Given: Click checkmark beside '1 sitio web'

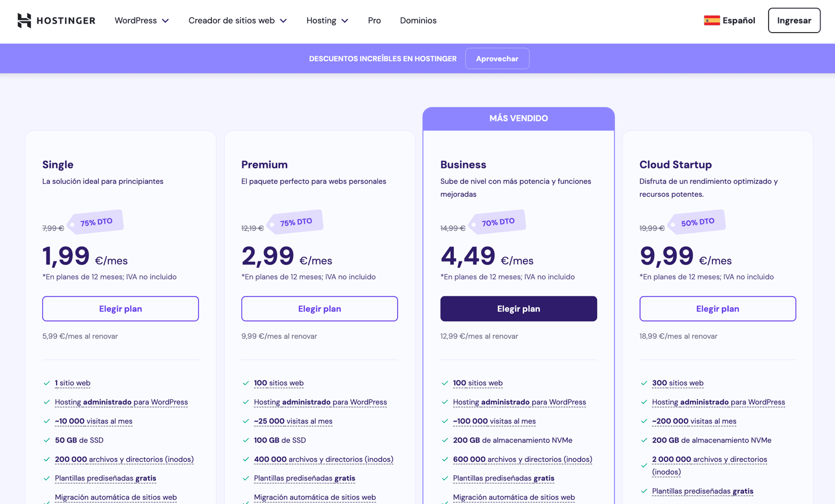Looking at the screenshot, I should click(x=47, y=383).
